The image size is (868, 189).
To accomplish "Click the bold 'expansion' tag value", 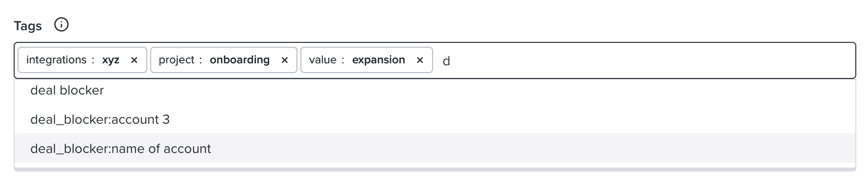I will pos(378,60).
